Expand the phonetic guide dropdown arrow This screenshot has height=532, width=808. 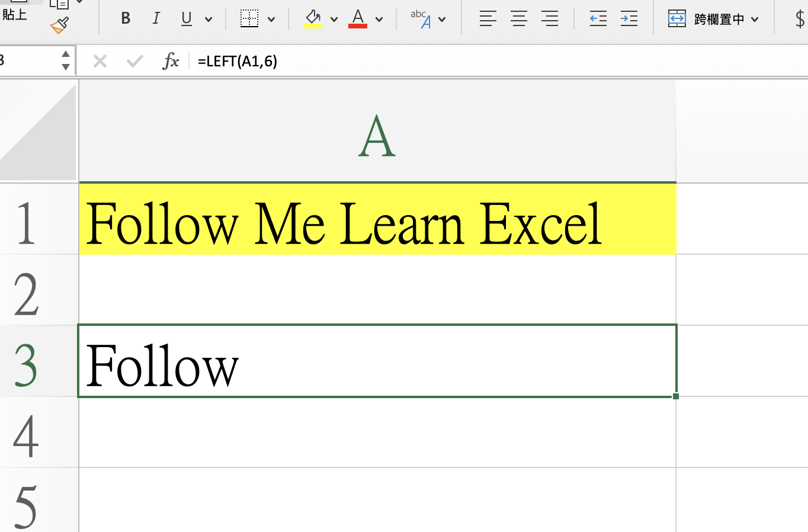[442, 20]
